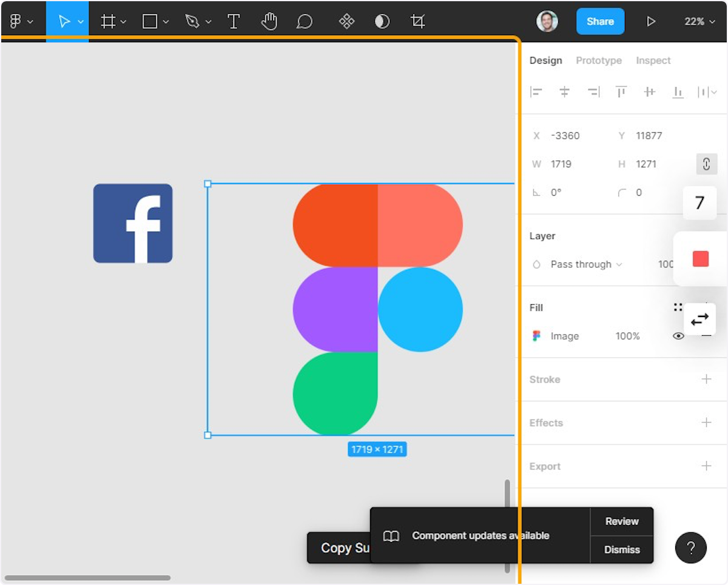Click the swap arrows floating button
The height and width of the screenshot is (585, 728).
(x=699, y=319)
